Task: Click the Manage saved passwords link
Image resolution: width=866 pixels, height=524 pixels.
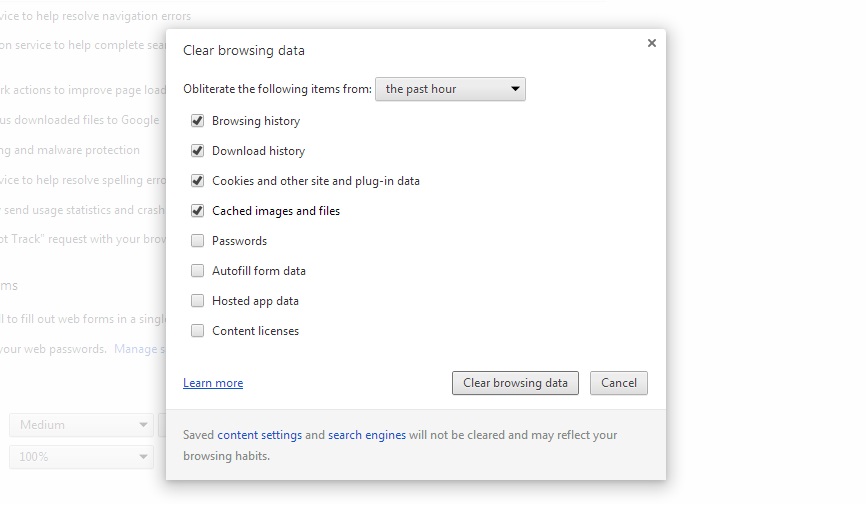Action: pyautogui.click(x=139, y=349)
